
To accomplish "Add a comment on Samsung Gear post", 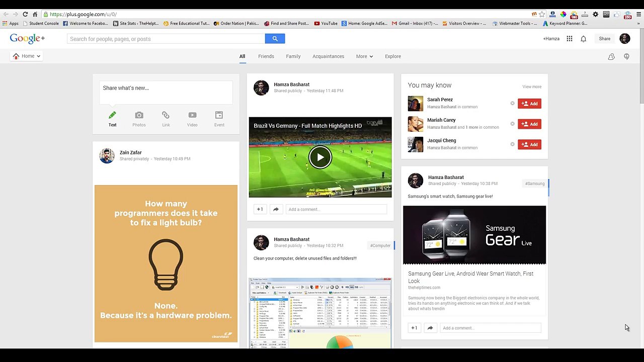I will pos(491,328).
